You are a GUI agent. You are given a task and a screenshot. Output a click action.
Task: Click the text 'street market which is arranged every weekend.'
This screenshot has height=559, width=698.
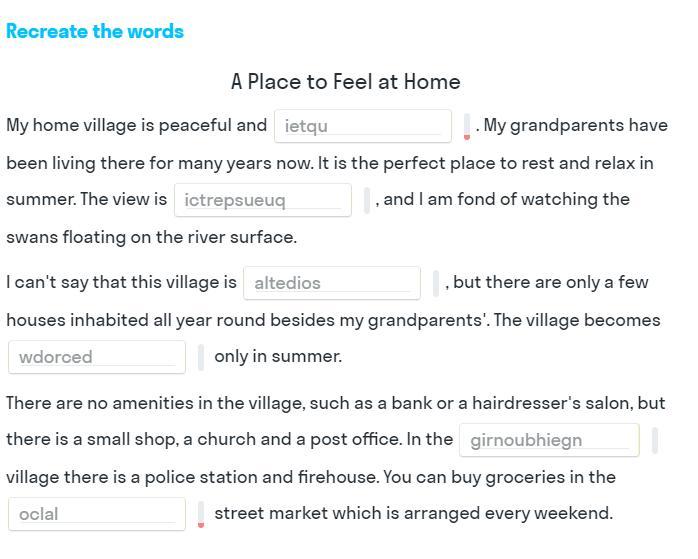coord(413,514)
